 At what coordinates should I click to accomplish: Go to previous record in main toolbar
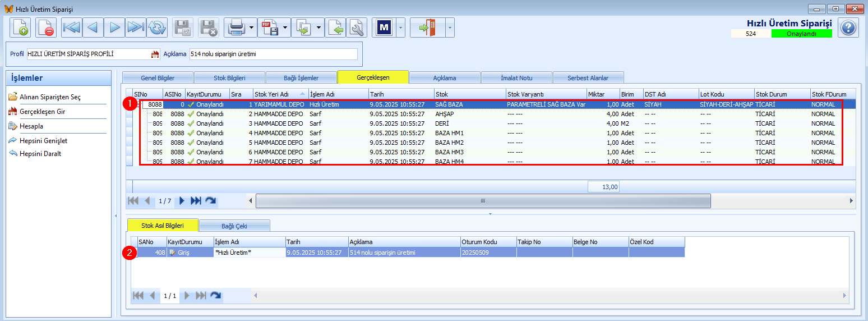(93, 27)
